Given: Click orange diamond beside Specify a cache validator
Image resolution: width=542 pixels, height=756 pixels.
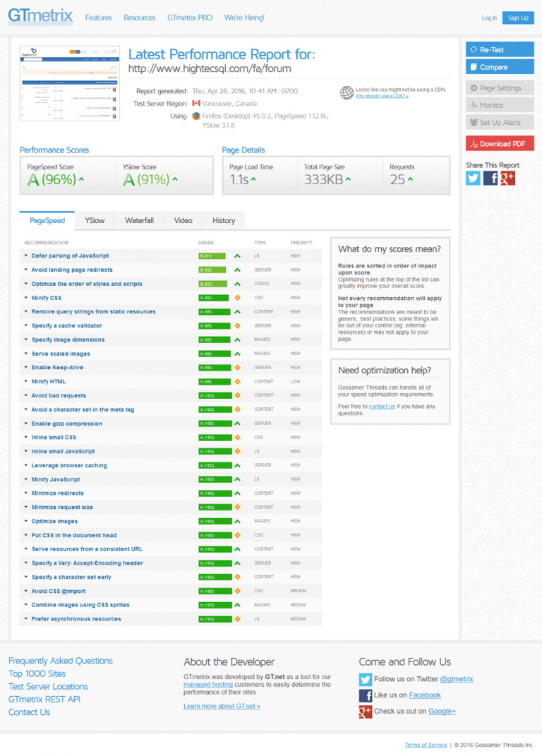Looking at the screenshot, I should tap(237, 326).
